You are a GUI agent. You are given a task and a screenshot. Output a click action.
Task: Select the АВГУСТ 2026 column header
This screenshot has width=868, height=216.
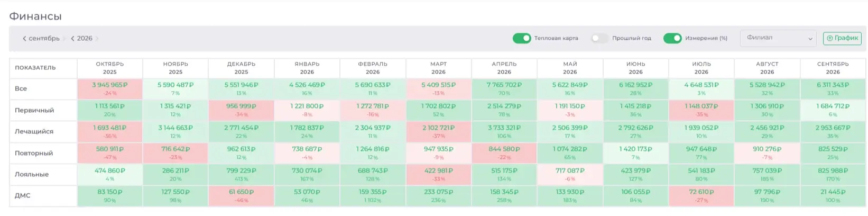click(767, 68)
